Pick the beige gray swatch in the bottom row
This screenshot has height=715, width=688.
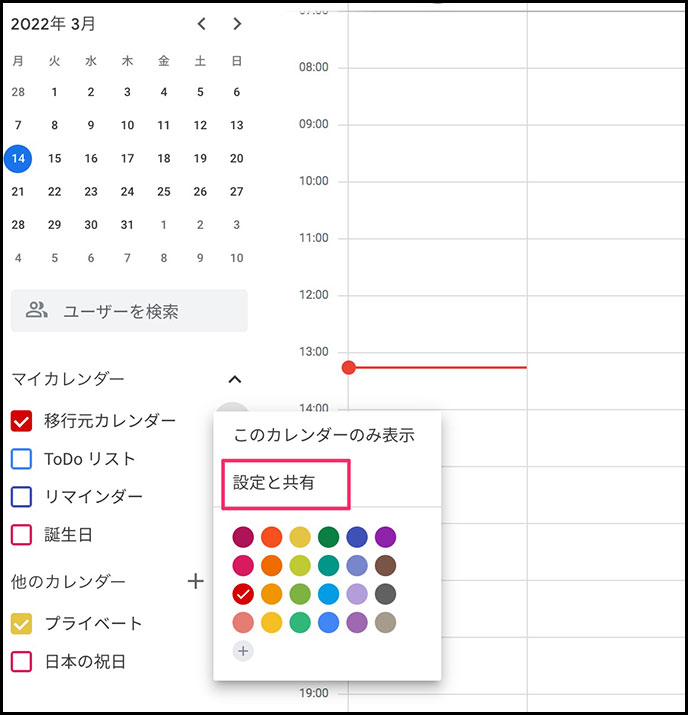point(385,622)
